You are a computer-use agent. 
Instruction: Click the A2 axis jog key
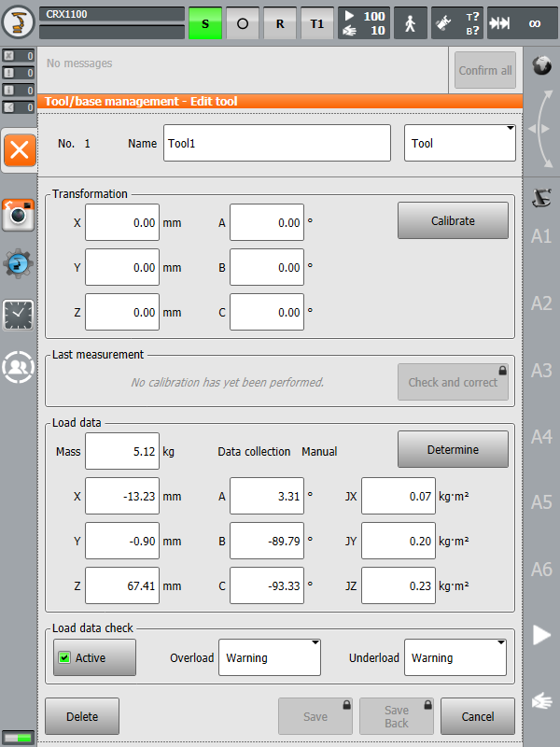541,303
